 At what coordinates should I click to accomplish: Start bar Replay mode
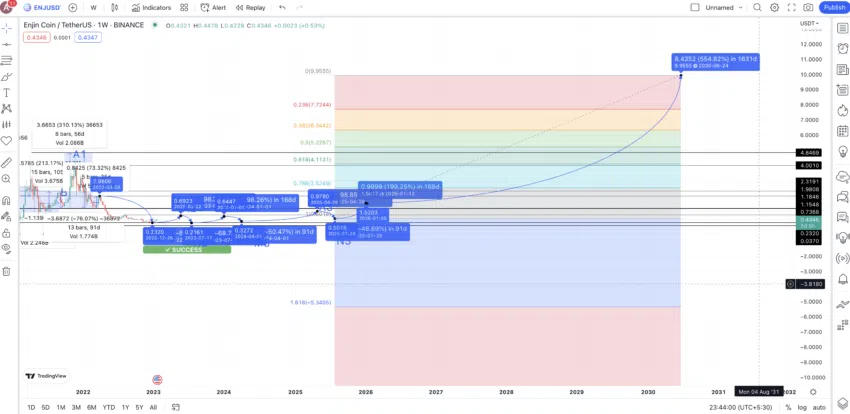pyautogui.click(x=250, y=8)
